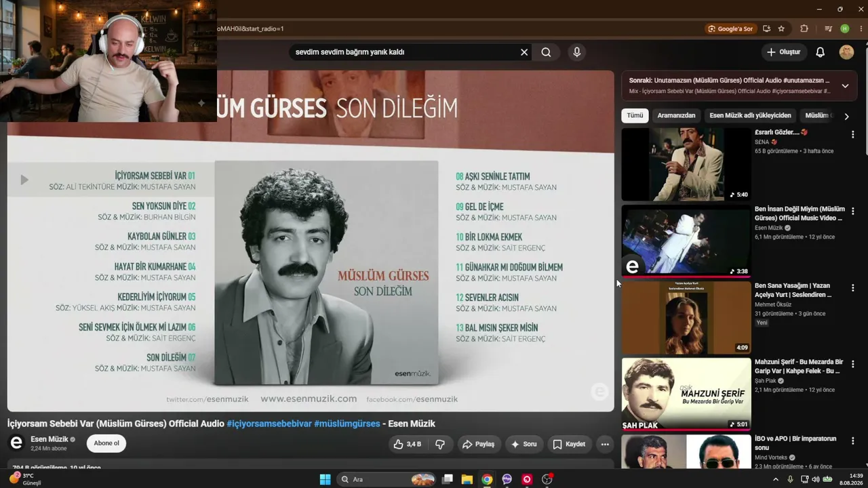Viewport: 868px width, 488px height.
Task: Expand the Sonraki mix playlist chevron
Action: (845, 86)
